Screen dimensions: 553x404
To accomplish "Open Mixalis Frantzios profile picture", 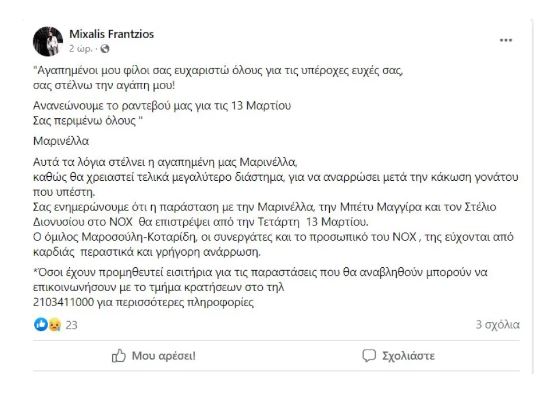I will pos(48,41).
